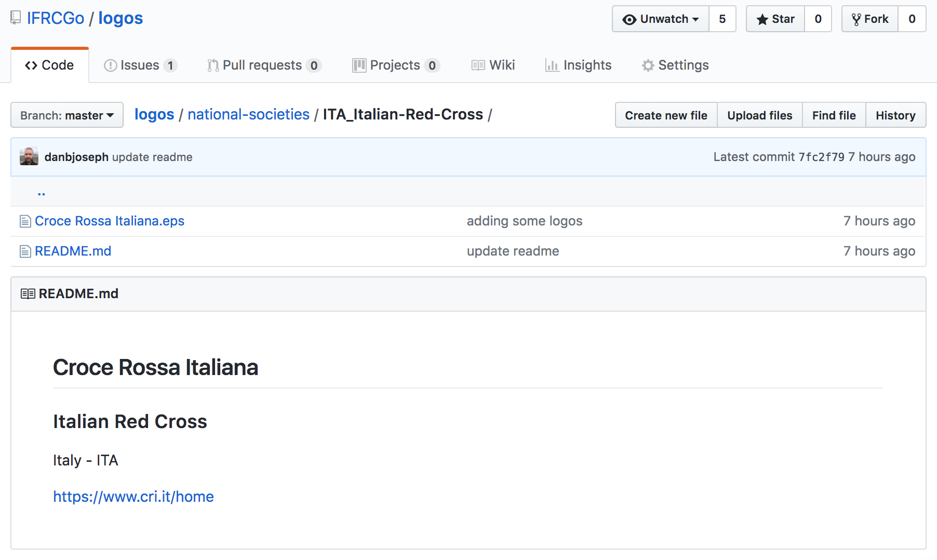
Task: Click the ITA_Italian-Red-Cross breadcrumb text
Action: pyautogui.click(x=403, y=114)
